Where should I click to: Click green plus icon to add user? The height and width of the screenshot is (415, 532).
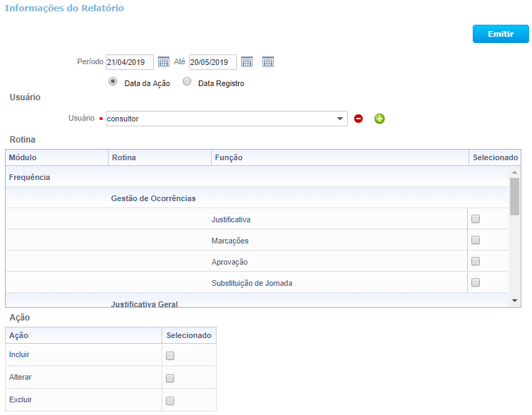(380, 119)
